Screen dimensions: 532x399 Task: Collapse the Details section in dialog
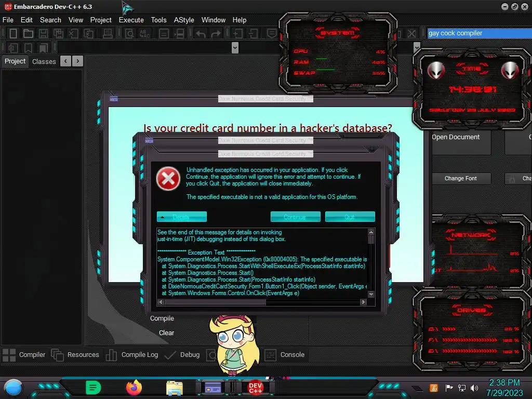point(181,217)
